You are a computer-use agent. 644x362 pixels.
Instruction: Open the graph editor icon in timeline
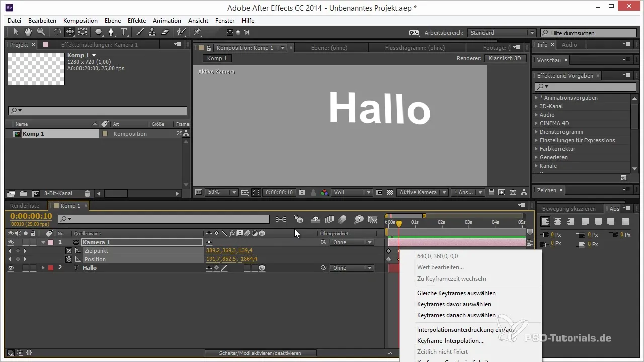(x=373, y=219)
